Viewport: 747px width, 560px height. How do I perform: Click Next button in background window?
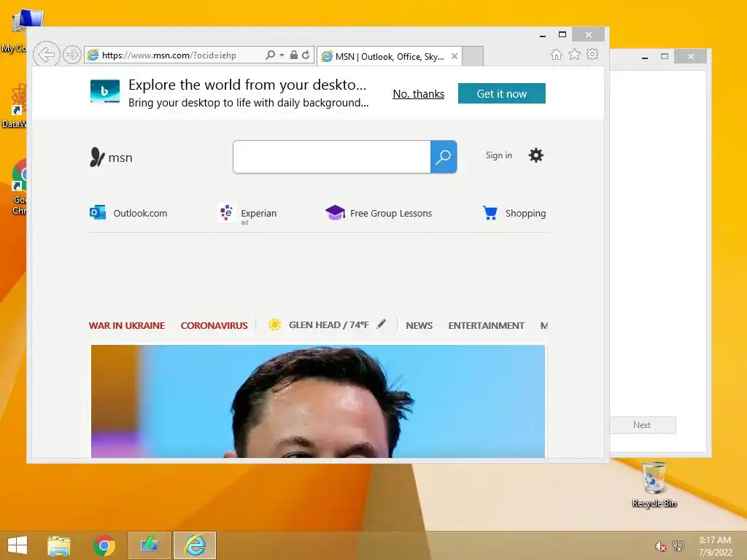click(x=642, y=425)
